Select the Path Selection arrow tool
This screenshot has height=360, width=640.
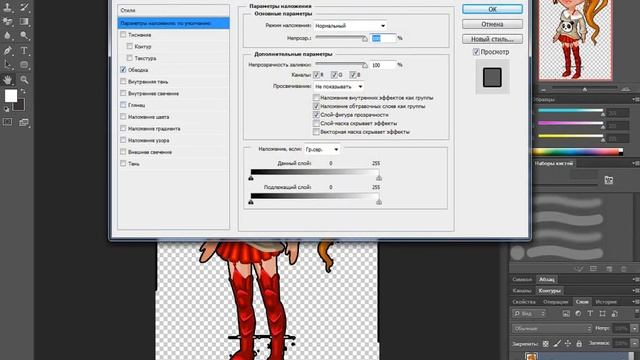pyautogui.click(x=8, y=65)
